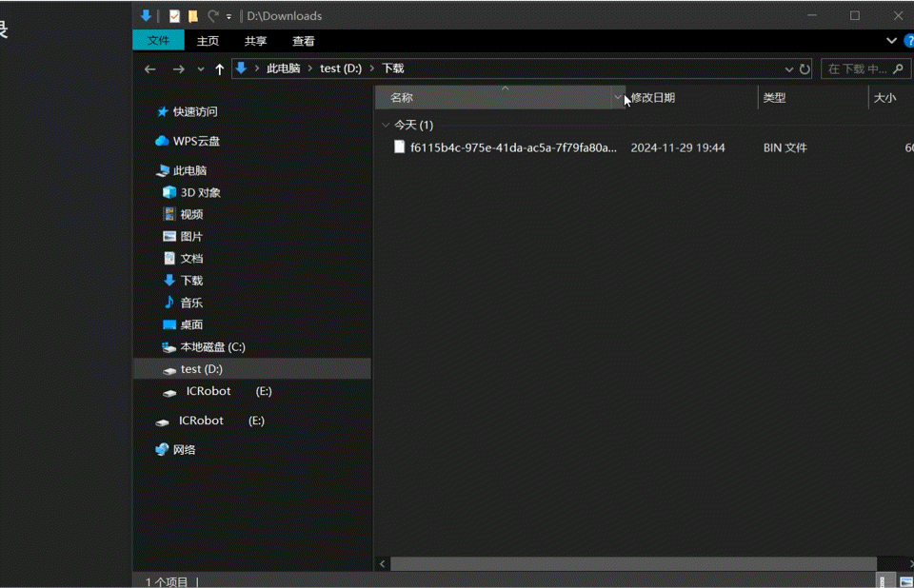Screen dimensions: 914x588
Task: Click the blue help icon
Action: (x=909, y=41)
